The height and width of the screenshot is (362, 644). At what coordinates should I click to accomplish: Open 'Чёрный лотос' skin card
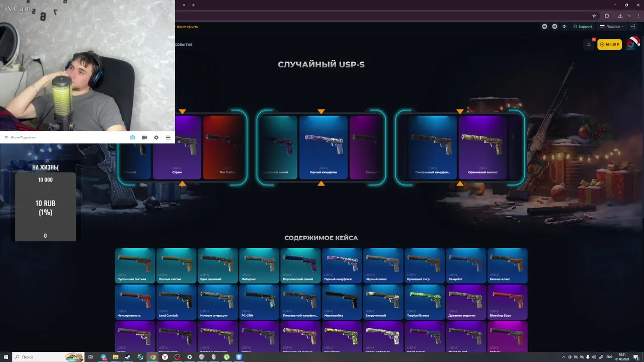(383, 265)
